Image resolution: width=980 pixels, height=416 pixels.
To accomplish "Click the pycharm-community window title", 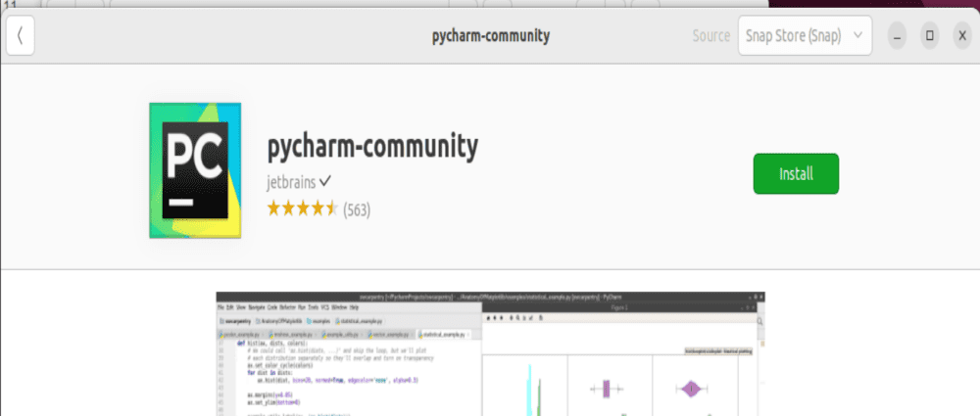I will tap(491, 35).
